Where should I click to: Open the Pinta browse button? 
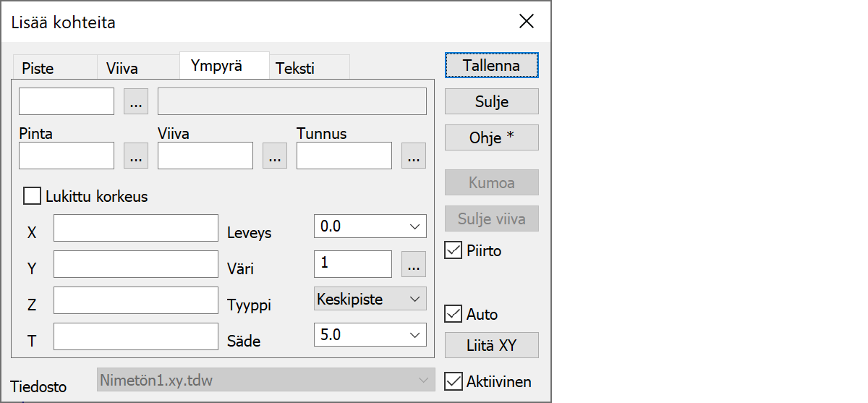[136, 156]
